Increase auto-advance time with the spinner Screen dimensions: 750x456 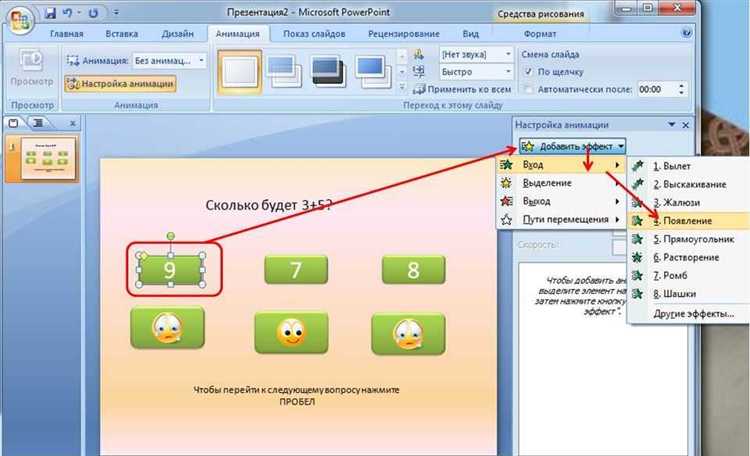pos(681,86)
